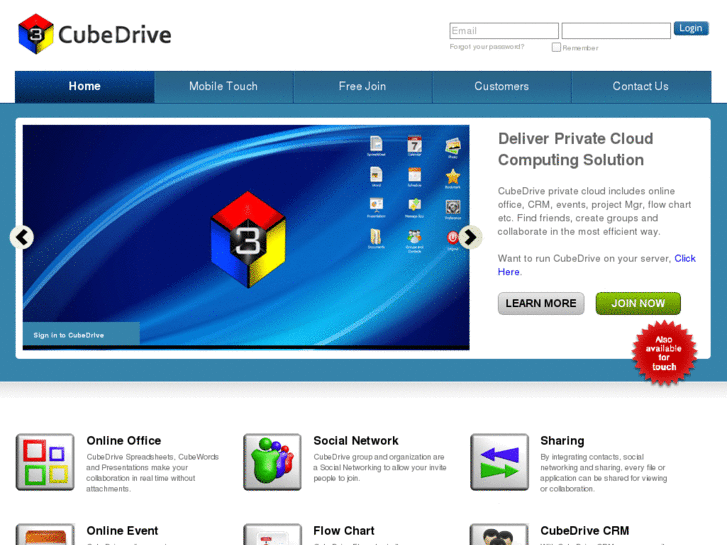Click the green JOIN NOW button
The image size is (727, 545).
(x=638, y=303)
